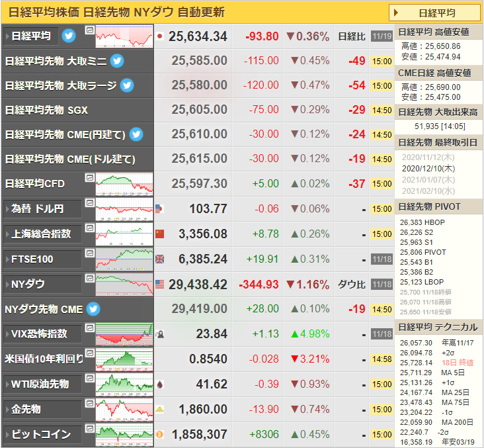Click US flag icon in NYダウ row
Screen dimensions: 484x448
(x=159, y=285)
